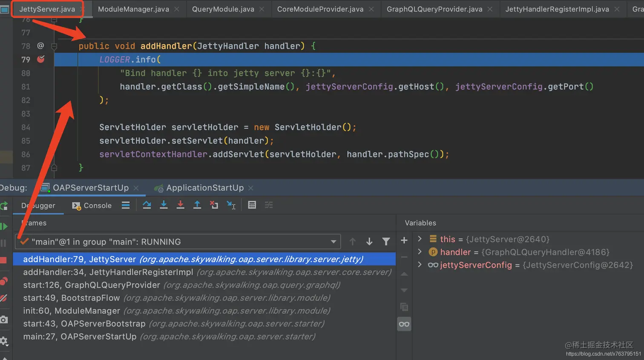
Task: Open the thread selector dropdown
Action: click(x=333, y=242)
